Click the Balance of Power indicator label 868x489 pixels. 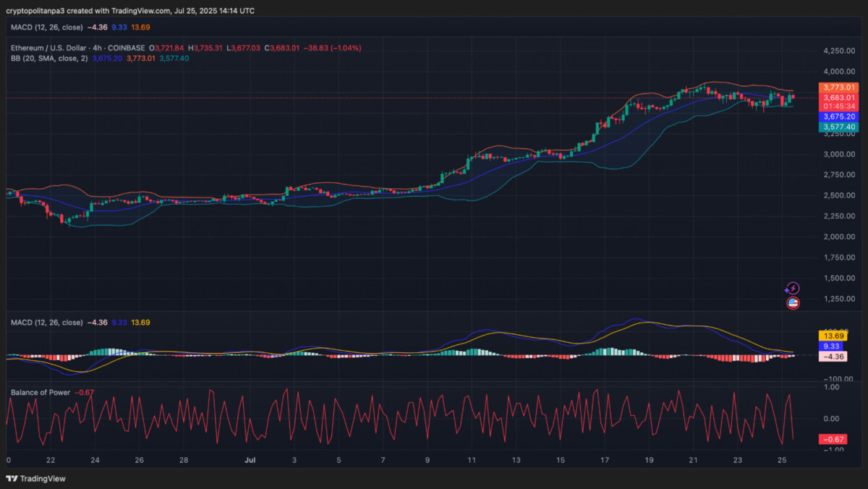[x=41, y=393]
